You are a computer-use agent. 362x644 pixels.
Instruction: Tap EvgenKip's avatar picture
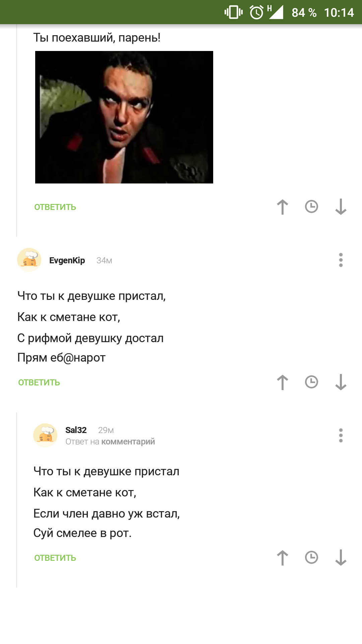point(29,260)
